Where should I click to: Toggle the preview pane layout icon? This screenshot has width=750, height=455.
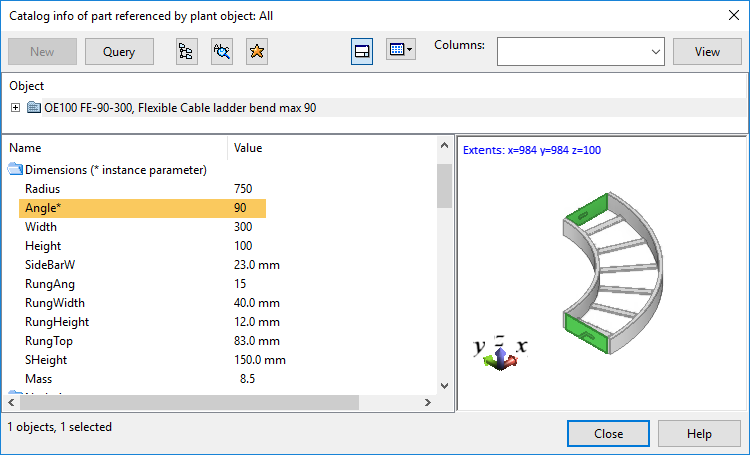click(x=362, y=50)
